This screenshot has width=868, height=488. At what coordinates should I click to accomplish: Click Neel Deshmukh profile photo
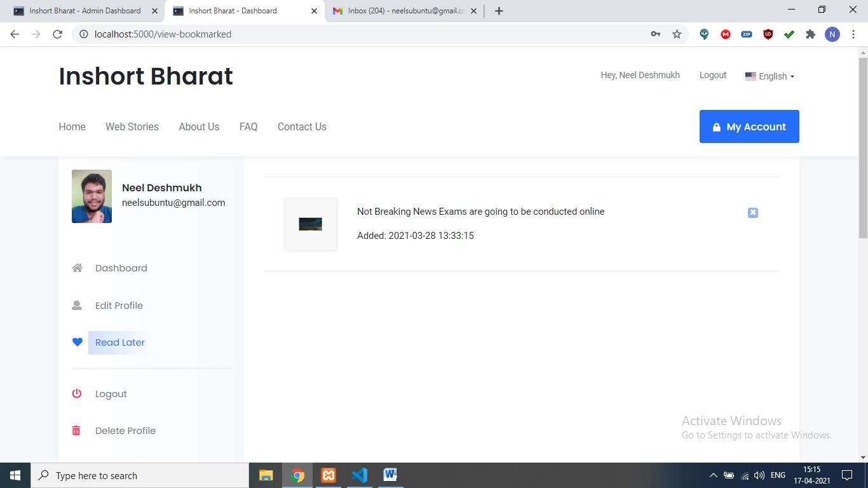click(x=92, y=196)
